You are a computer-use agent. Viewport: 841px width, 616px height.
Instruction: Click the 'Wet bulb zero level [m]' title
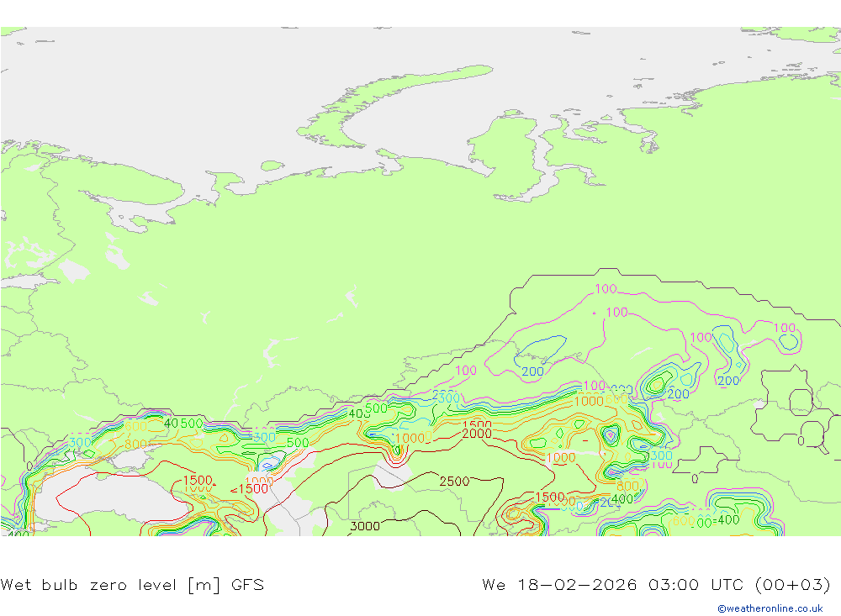(110, 584)
